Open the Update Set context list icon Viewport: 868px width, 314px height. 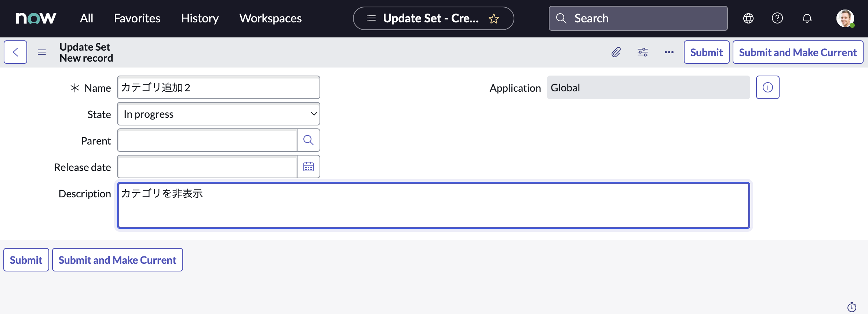point(371,18)
